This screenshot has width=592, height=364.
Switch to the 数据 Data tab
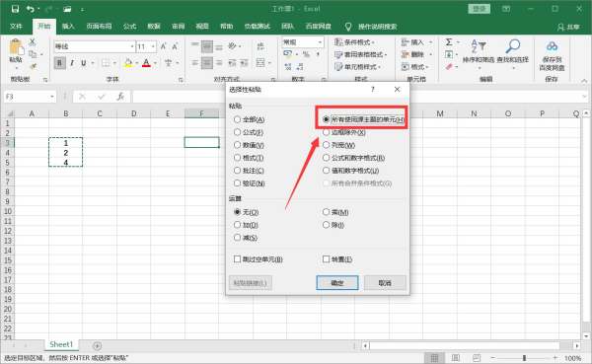click(154, 27)
